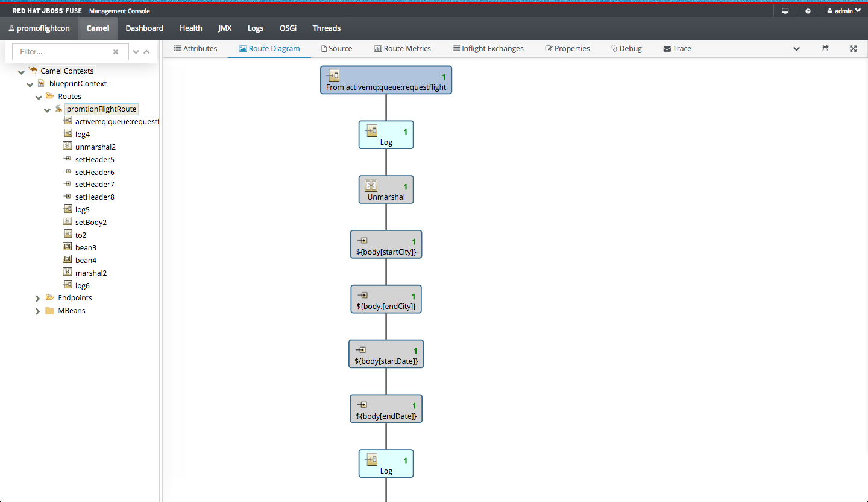Select unmarshal2 in the tree

tap(95, 147)
